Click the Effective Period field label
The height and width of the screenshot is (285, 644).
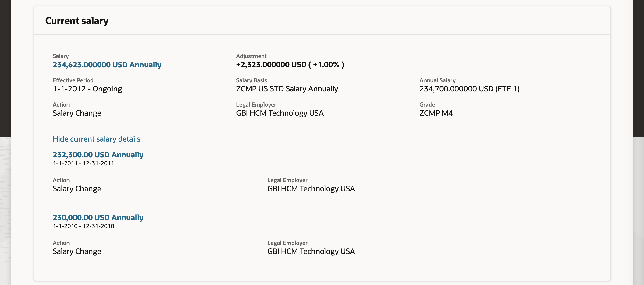tap(73, 80)
